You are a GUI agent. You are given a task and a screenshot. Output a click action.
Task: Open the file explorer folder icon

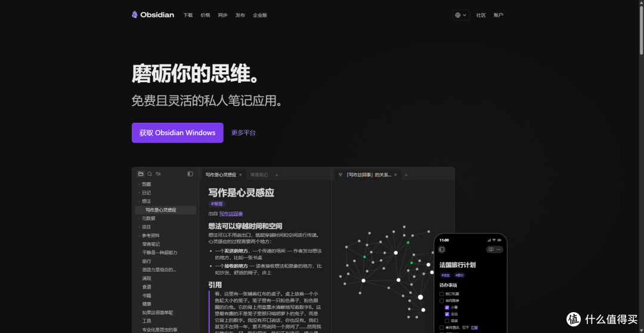[x=141, y=174]
